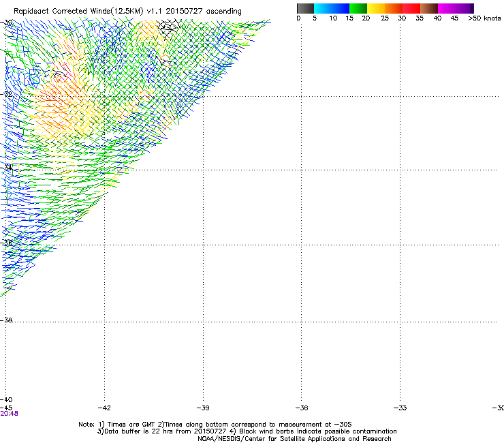The height and width of the screenshot is (443, 504).
Task: Click the '25' legend scale label
Action: (x=385, y=18)
